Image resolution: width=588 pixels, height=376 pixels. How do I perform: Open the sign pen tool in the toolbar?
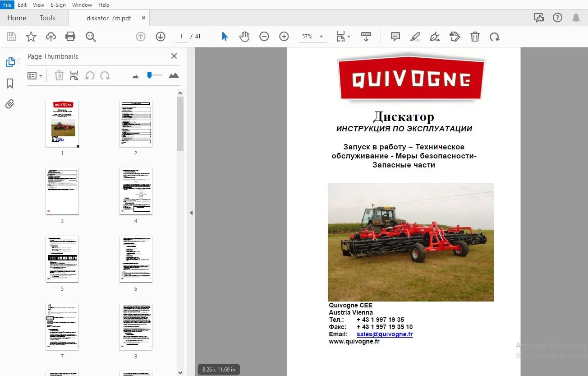(435, 37)
